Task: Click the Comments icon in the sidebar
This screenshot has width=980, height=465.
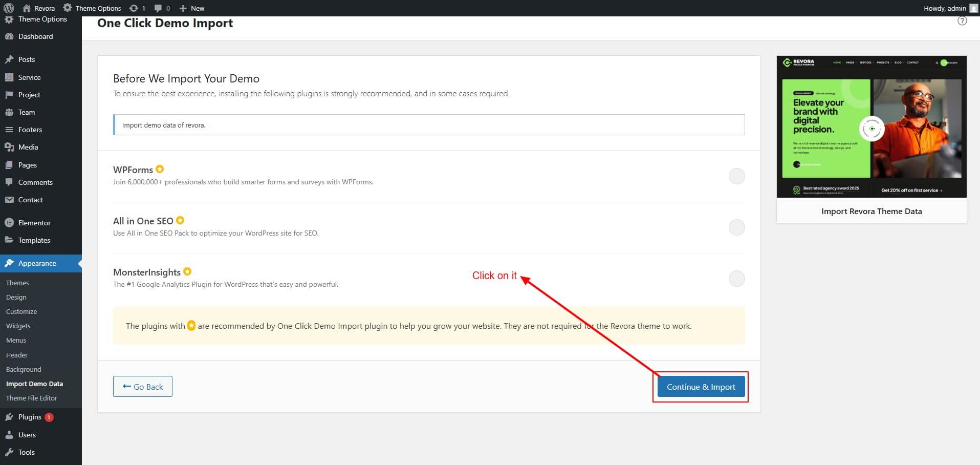Action: tap(9, 182)
